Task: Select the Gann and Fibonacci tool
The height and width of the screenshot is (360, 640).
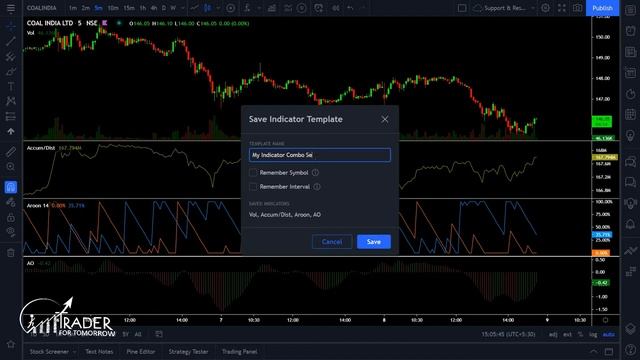Action: (11, 56)
